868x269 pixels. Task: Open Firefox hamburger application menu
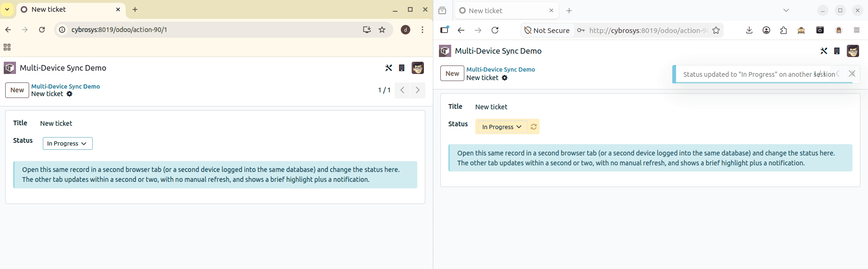(x=857, y=30)
